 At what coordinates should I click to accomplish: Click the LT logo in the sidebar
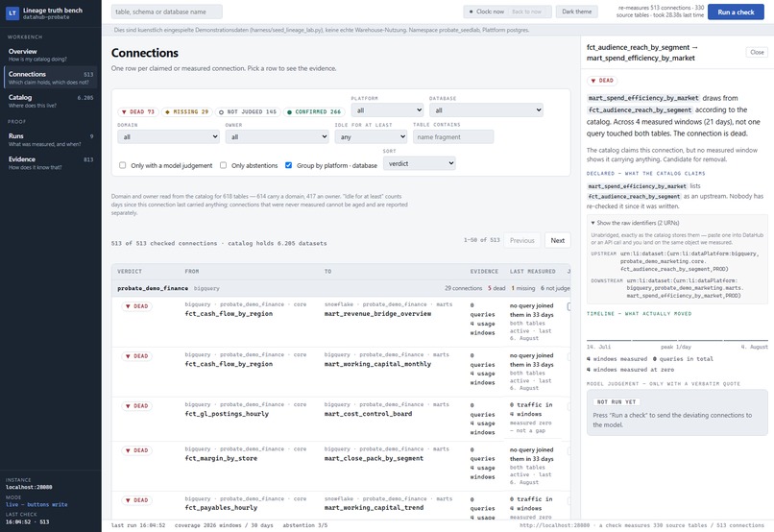(12, 13)
